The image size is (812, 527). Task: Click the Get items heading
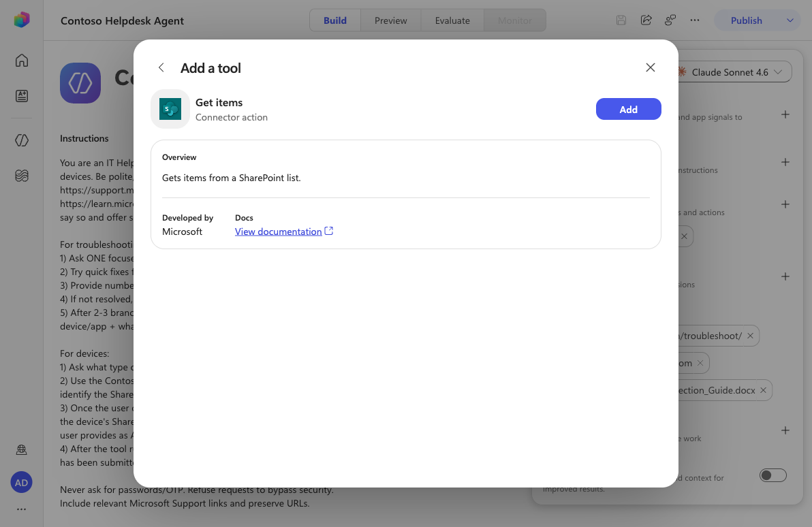(x=219, y=103)
